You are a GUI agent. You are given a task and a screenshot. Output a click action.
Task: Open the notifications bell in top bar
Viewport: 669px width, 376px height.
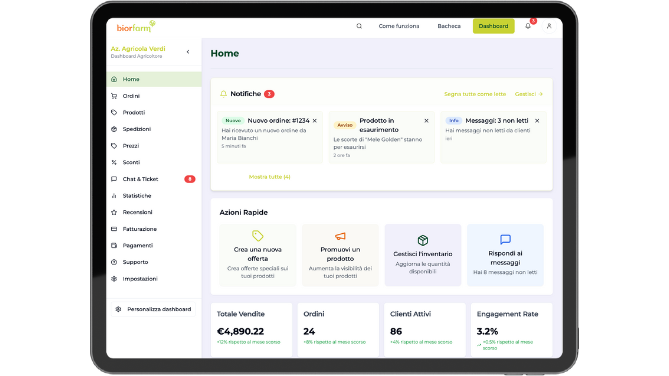point(528,26)
